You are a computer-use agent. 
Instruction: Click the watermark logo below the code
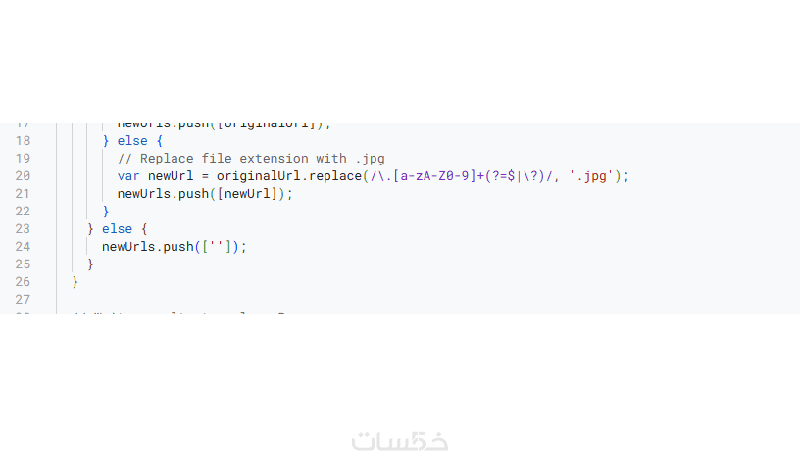tap(400, 441)
